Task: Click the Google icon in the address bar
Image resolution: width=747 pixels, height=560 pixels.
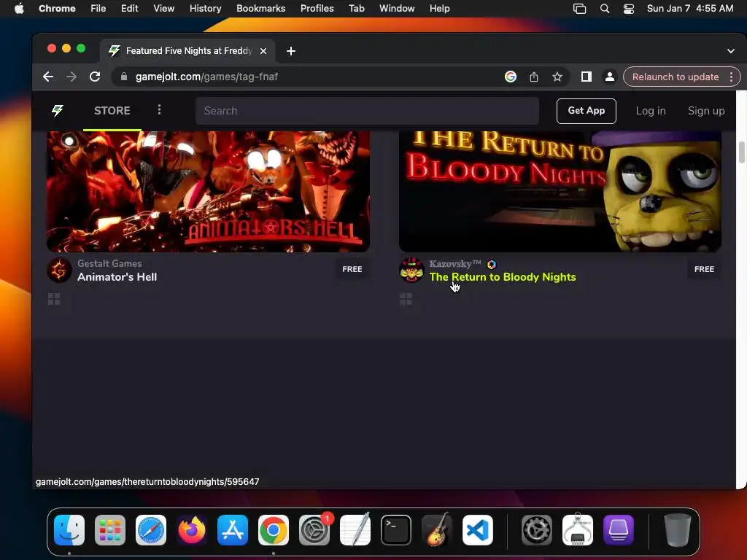Action: (510, 77)
